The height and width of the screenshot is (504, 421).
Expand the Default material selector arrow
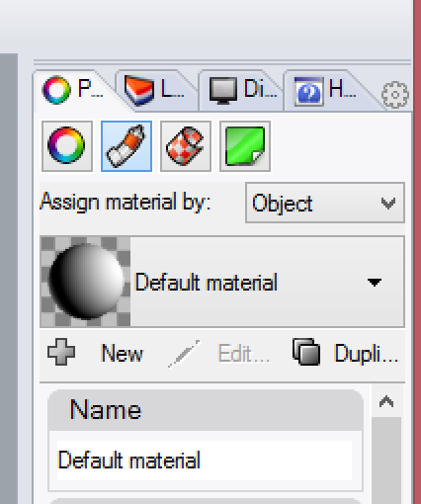pos(375,283)
